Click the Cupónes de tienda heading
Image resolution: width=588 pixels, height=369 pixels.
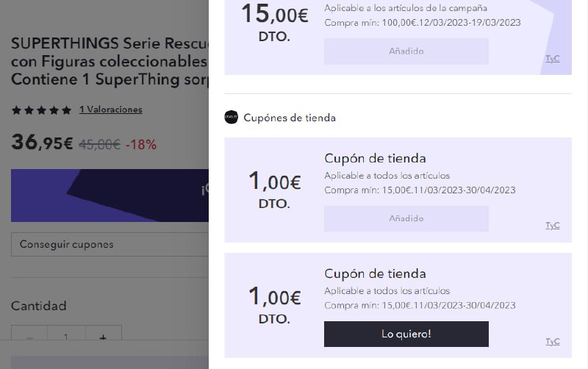tap(290, 118)
